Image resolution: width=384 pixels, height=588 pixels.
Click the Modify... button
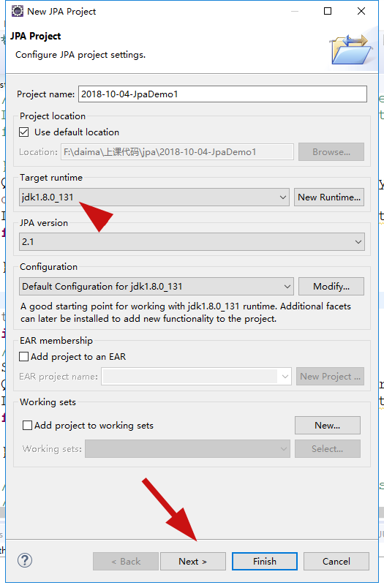(331, 287)
